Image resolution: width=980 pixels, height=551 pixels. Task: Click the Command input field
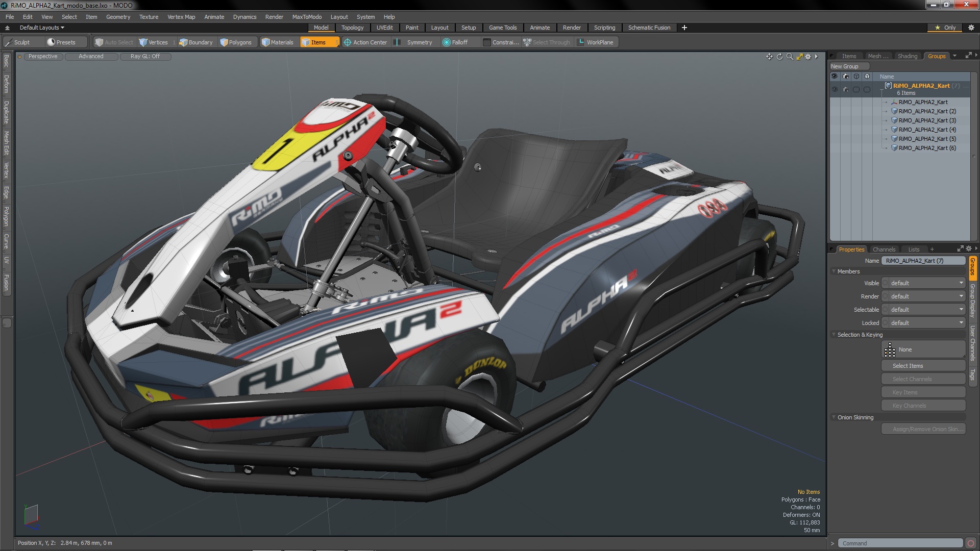tap(900, 543)
